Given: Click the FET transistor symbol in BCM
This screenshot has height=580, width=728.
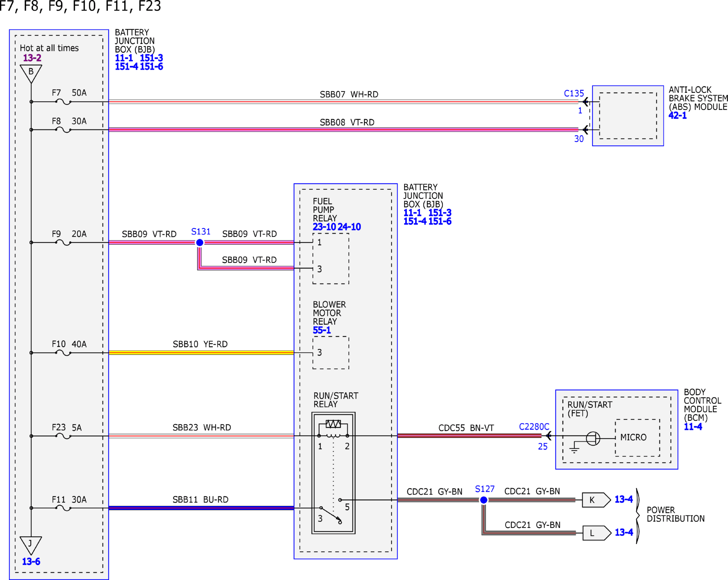Looking at the screenshot, I should (x=593, y=438).
